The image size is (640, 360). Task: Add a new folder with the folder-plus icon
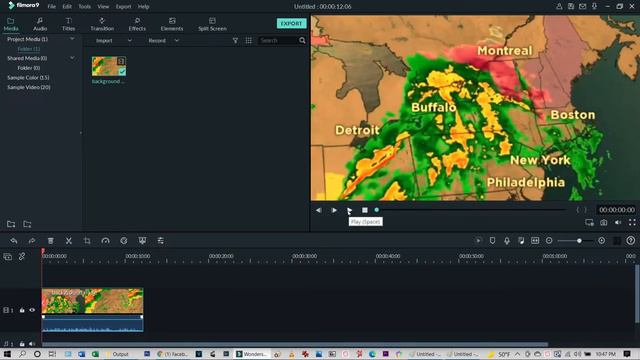11,224
